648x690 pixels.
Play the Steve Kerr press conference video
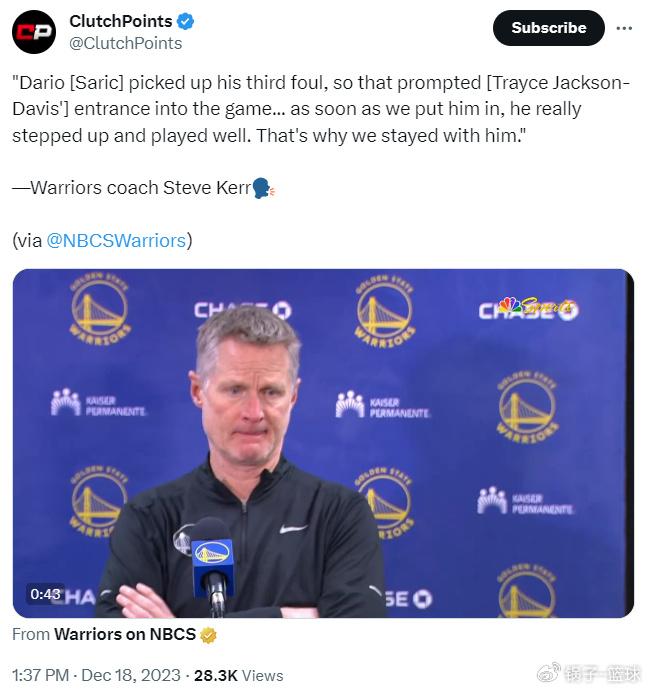(323, 443)
